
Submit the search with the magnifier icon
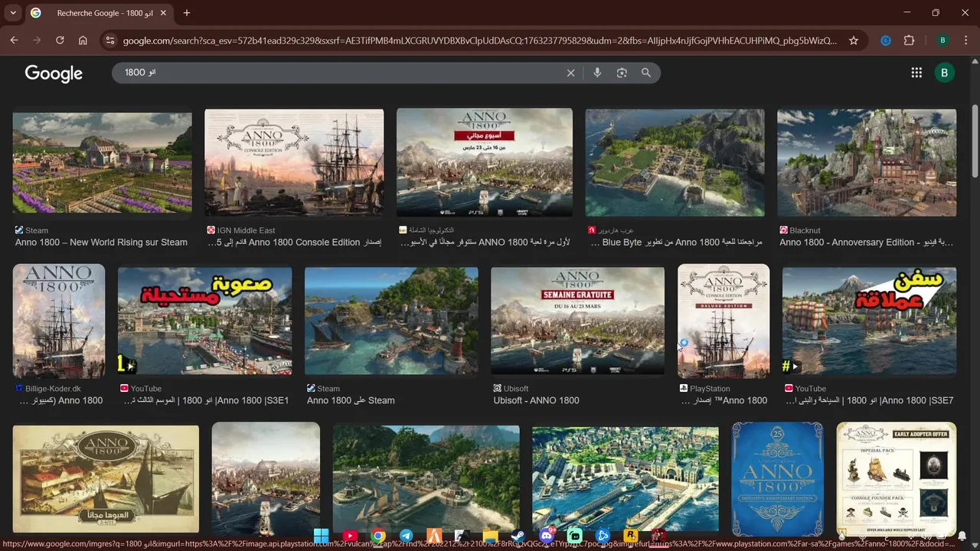tap(646, 73)
